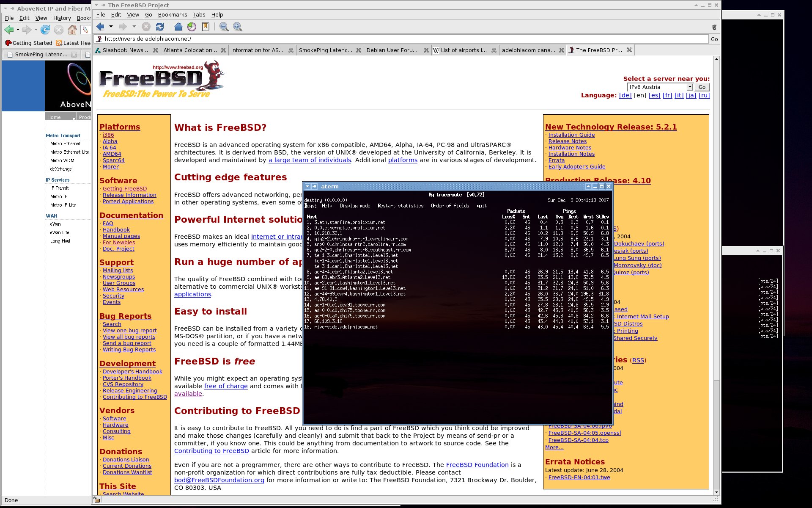
Task: Open the 'a large team of individuals' link
Action: pos(310,160)
